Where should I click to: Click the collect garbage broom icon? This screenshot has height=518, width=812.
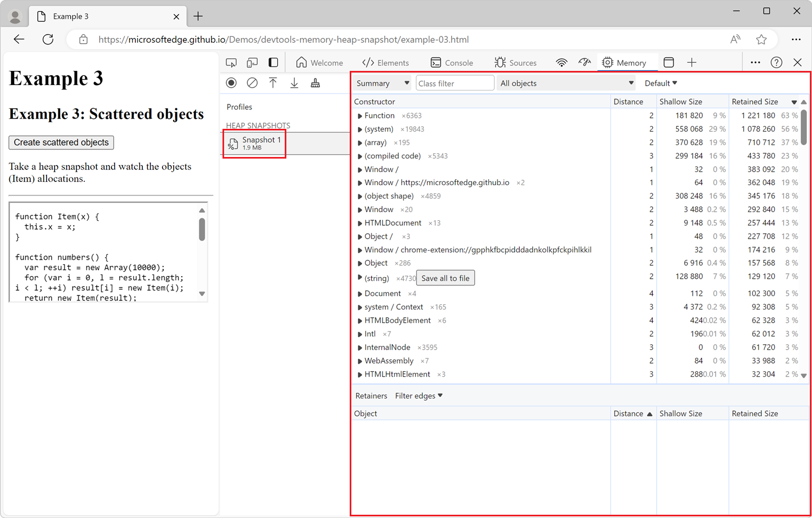[x=315, y=83]
